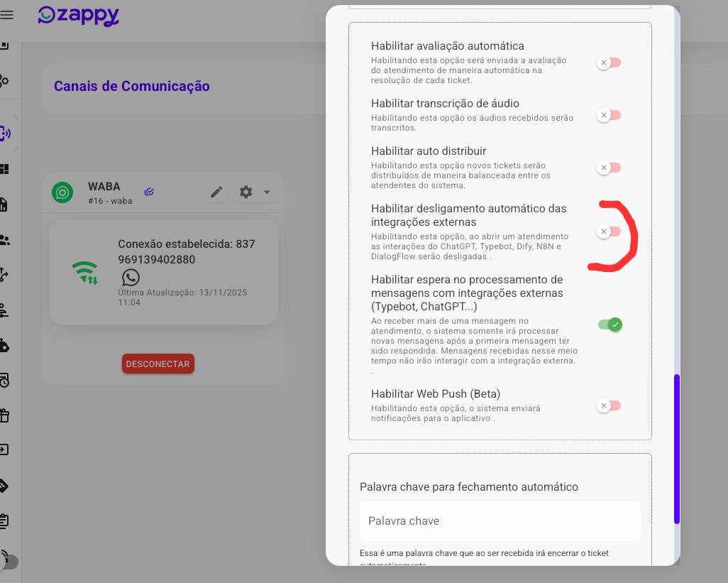Toggle Habilitar auto distribuir on
The image size is (728, 583).
(x=609, y=168)
